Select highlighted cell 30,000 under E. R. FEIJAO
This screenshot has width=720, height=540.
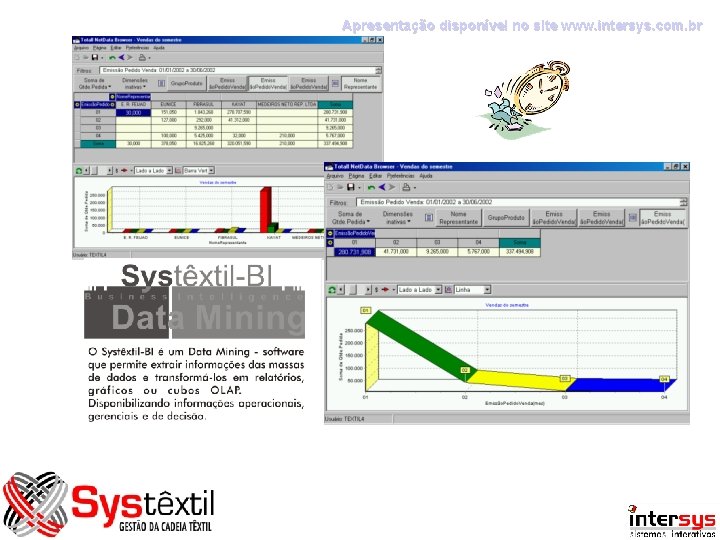pos(133,112)
